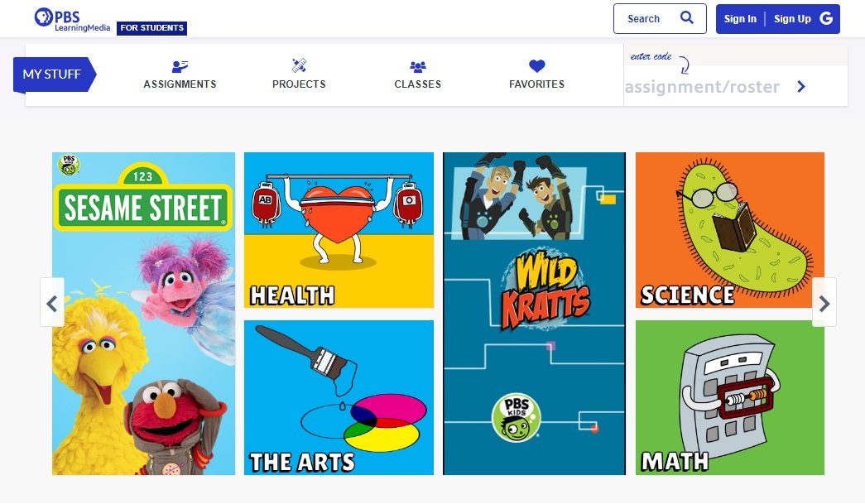Click the Google sign-in G icon
This screenshot has width=865, height=504.
click(826, 18)
